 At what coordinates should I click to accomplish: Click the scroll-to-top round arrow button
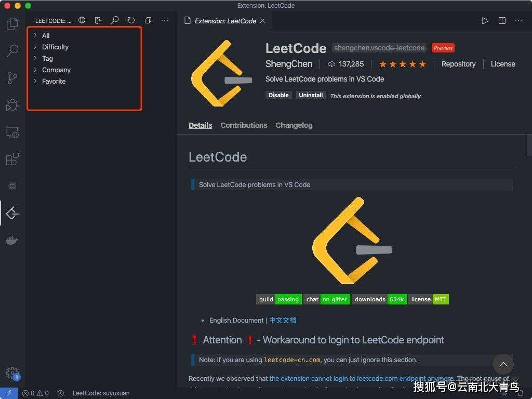[503, 364]
